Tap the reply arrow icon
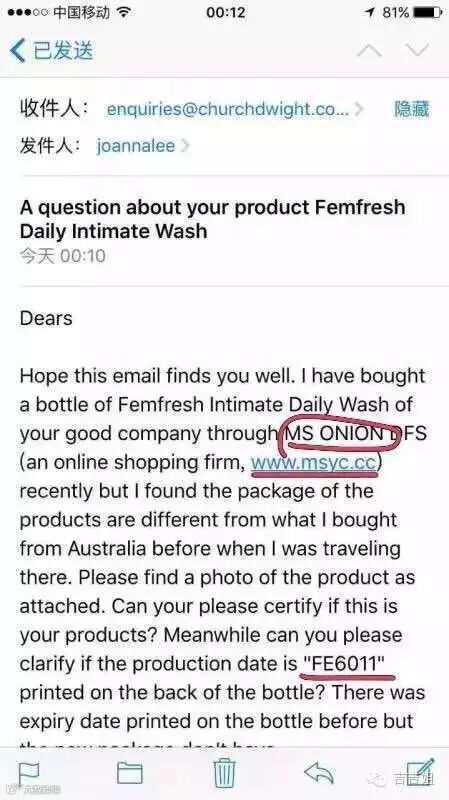The height and width of the screenshot is (800, 449). pos(319,771)
